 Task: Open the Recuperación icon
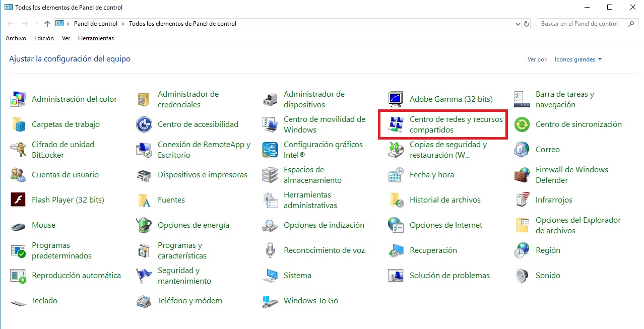pos(396,250)
